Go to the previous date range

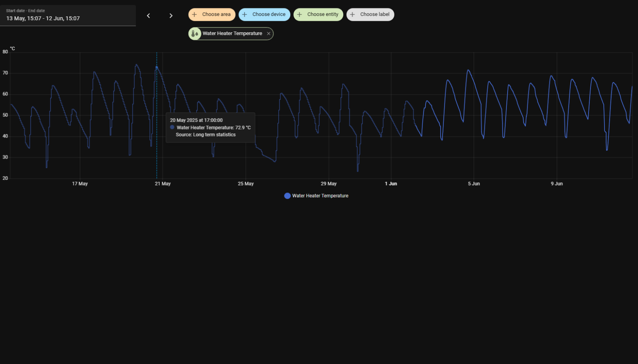point(148,16)
